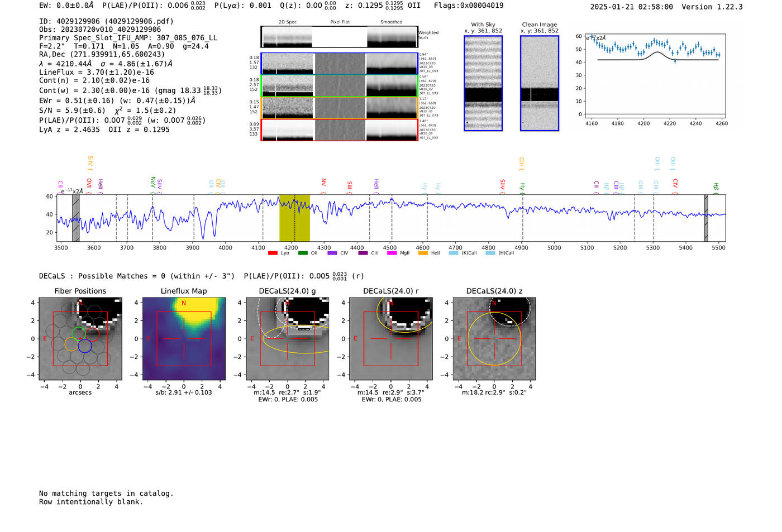Pick the CIV legend color swatch

point(332,253)
